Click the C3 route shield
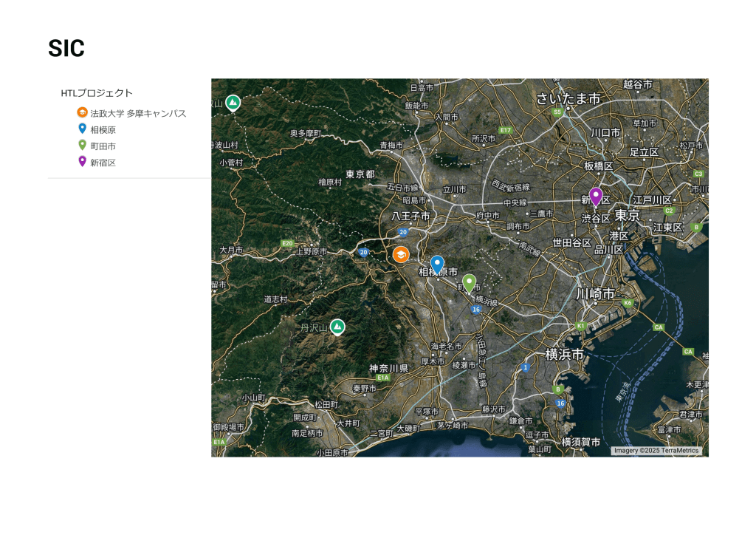The height and width of the screenshot is (535, 756). (698, 174)
